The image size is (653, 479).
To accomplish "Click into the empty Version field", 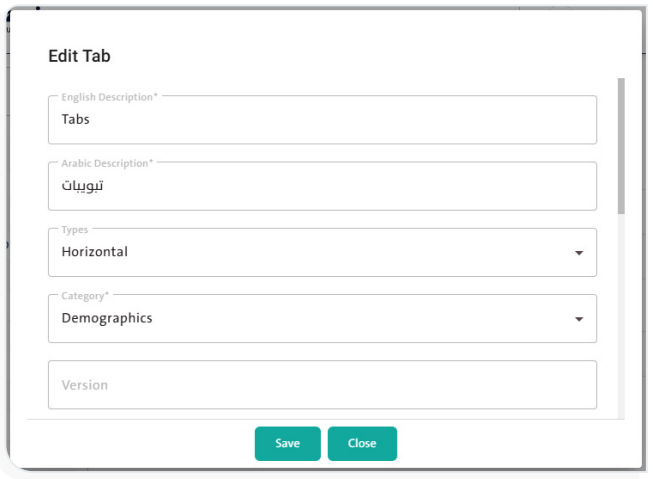I will click(x=322, y=385).
